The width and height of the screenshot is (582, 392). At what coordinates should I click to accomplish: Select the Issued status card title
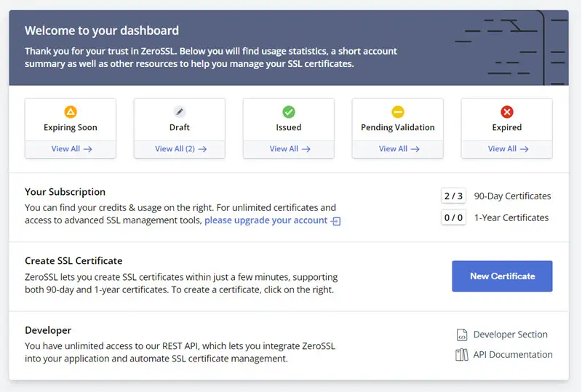pyautogui.click(x=289, y=127)
